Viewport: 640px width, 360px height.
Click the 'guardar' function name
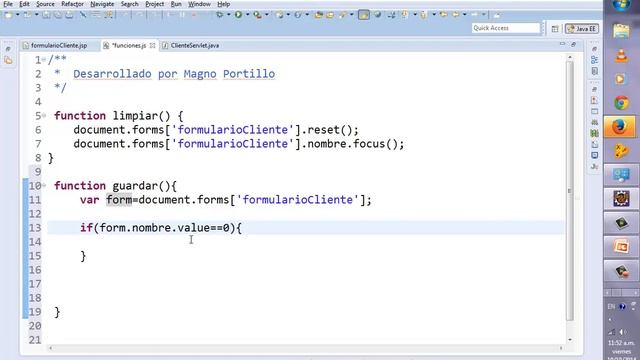[135, 186]
